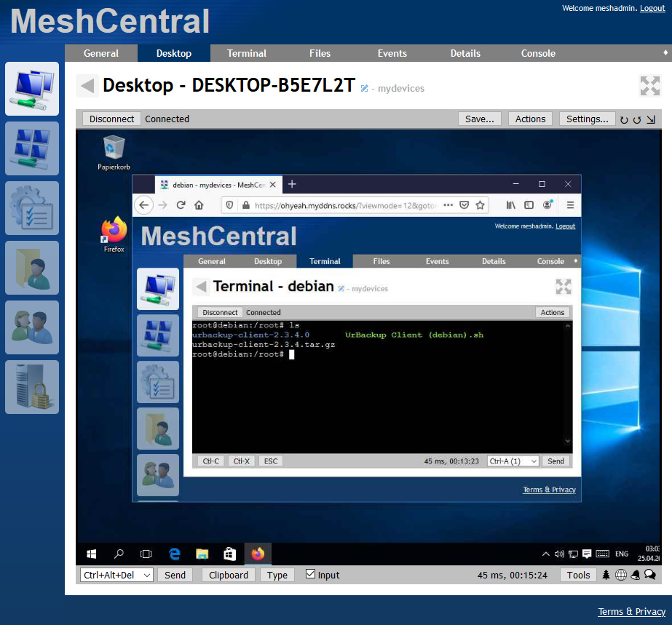
Task: Open My Users sidebar icon
Action: pos(32,327)
